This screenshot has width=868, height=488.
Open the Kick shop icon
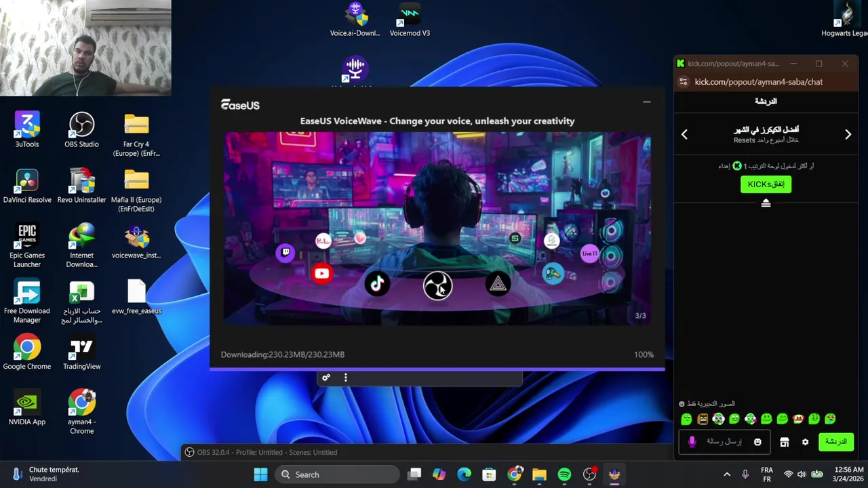click(x=784, y=442)
